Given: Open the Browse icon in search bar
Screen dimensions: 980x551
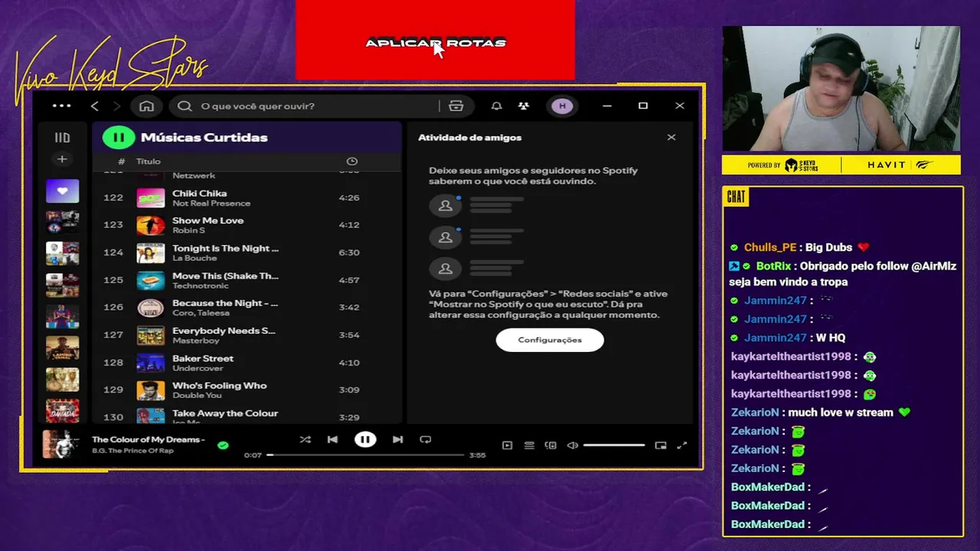Looking at the screenshot, I should (456, 106).
